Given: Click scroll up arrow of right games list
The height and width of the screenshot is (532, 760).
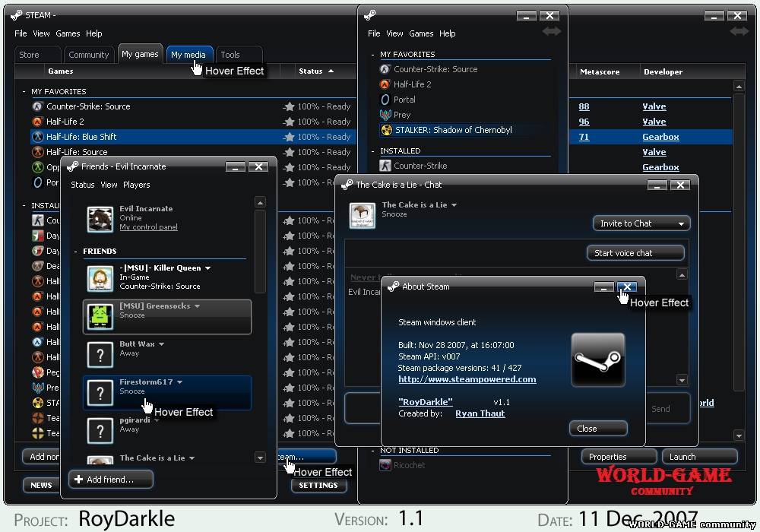Looking at the screenshot, I should pos(739,87).
